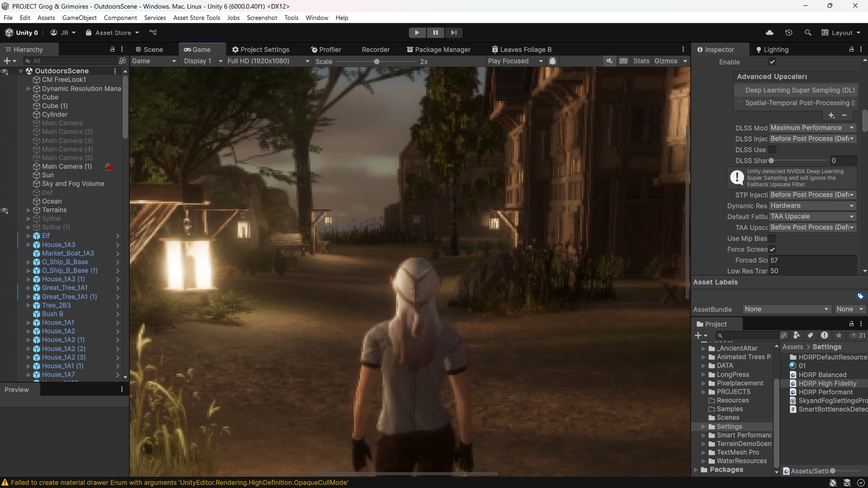This screenshot has height=488, width=868.
Task: Open the GameObject menu
Action: tap(79, 18)
